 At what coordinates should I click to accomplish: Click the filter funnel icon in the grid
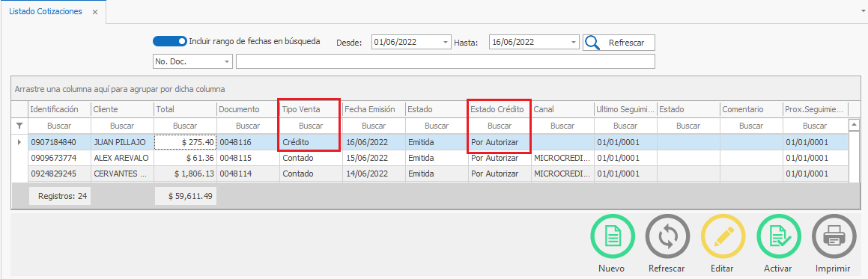point(19,126)
